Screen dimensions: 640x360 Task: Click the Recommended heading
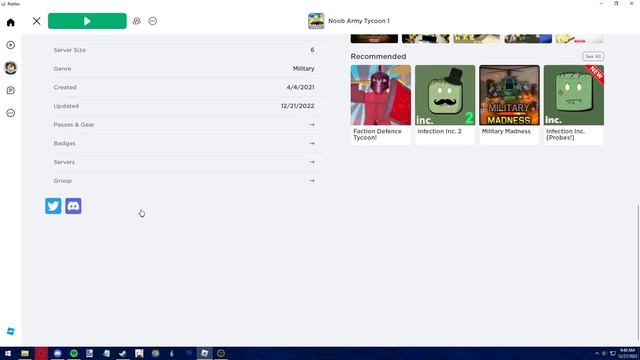click(378, 56)
